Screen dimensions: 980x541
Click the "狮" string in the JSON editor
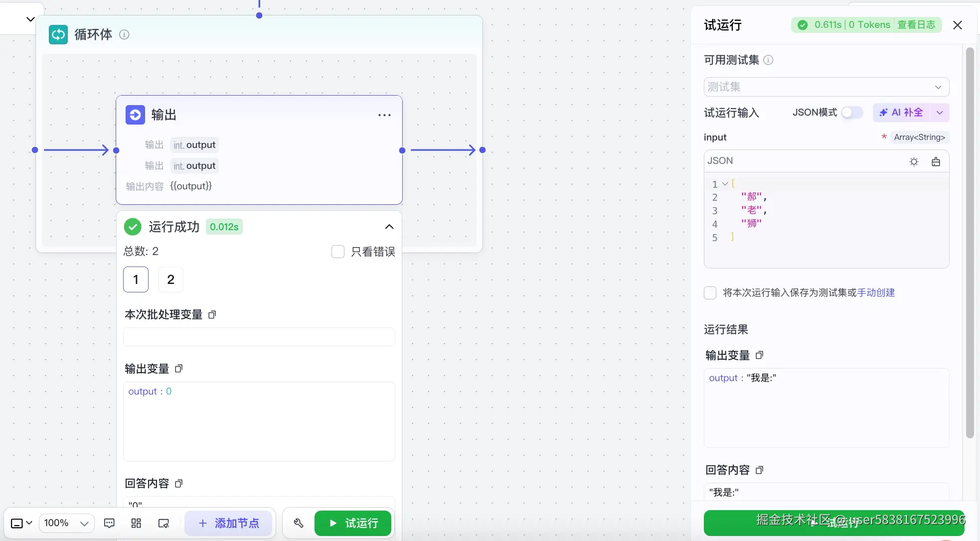click(x=752, y=224)
